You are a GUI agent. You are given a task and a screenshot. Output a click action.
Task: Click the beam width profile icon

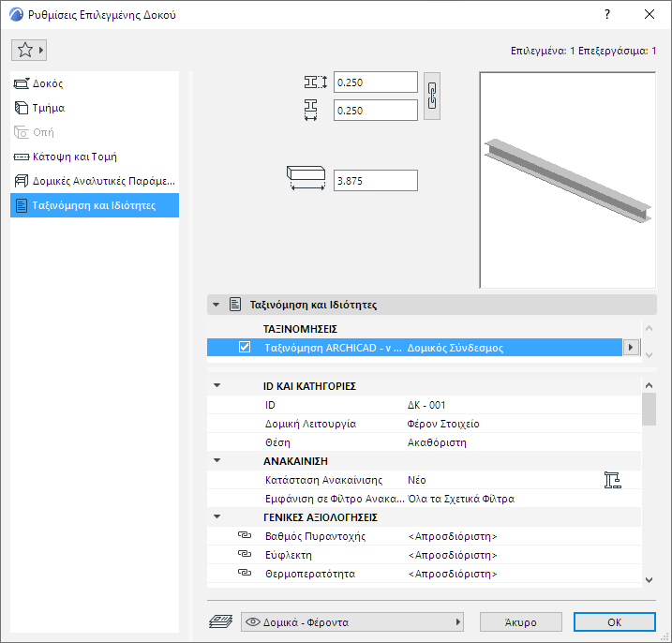click(x=311, y=111)
